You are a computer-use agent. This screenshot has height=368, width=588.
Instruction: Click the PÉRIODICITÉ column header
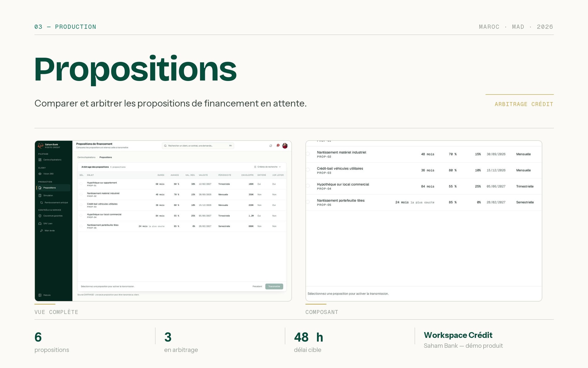click(x=225, y=175)
